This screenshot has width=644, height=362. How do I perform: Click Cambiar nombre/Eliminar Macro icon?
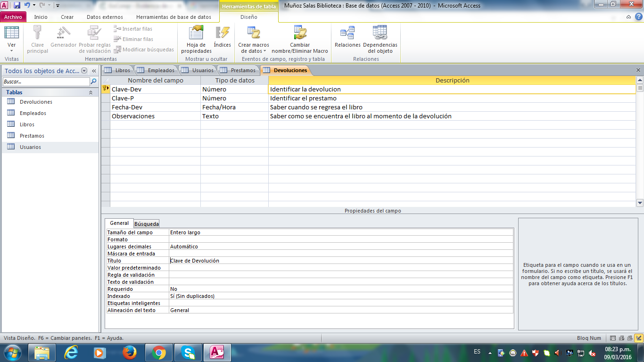coord(300,33)
